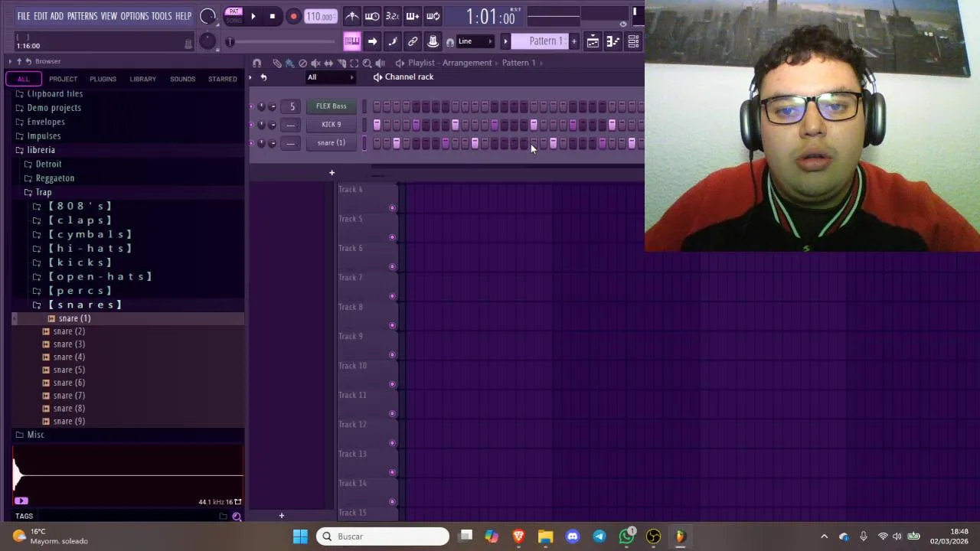Open the piano roll view button
Viewport: 980px width, 551px height.
tap(612, 42)
